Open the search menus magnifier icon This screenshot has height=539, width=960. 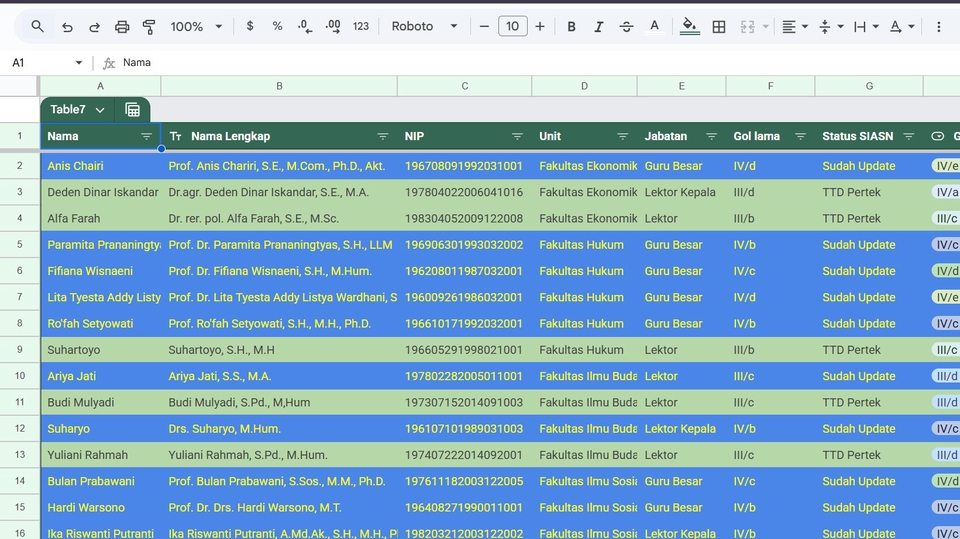[37, 26]
